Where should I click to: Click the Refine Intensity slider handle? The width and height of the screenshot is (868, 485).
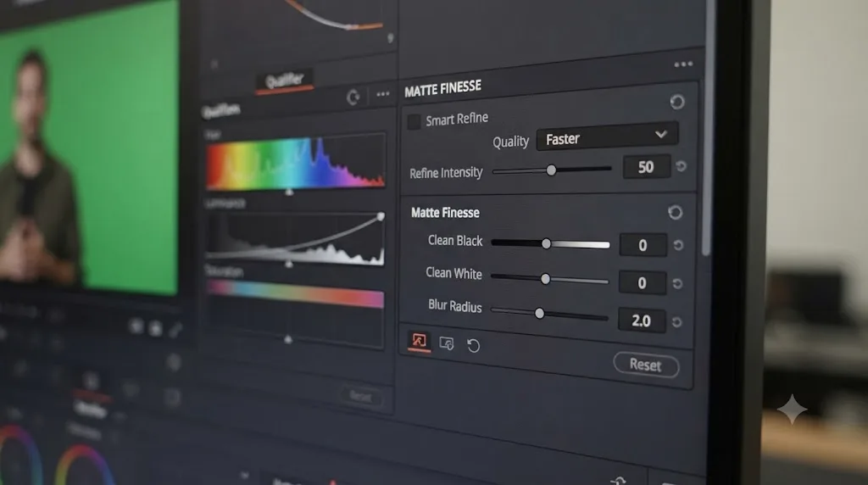tap(551, 170)
